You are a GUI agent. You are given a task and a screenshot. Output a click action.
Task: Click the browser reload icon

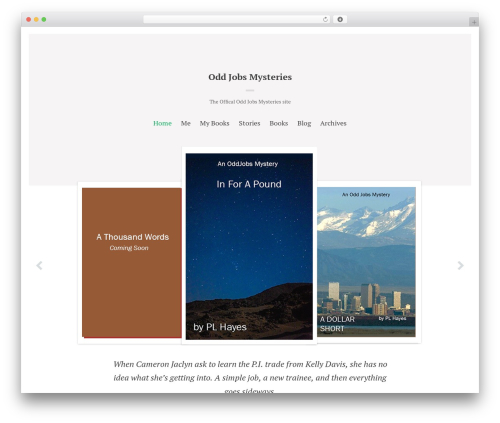pos(325,20)
